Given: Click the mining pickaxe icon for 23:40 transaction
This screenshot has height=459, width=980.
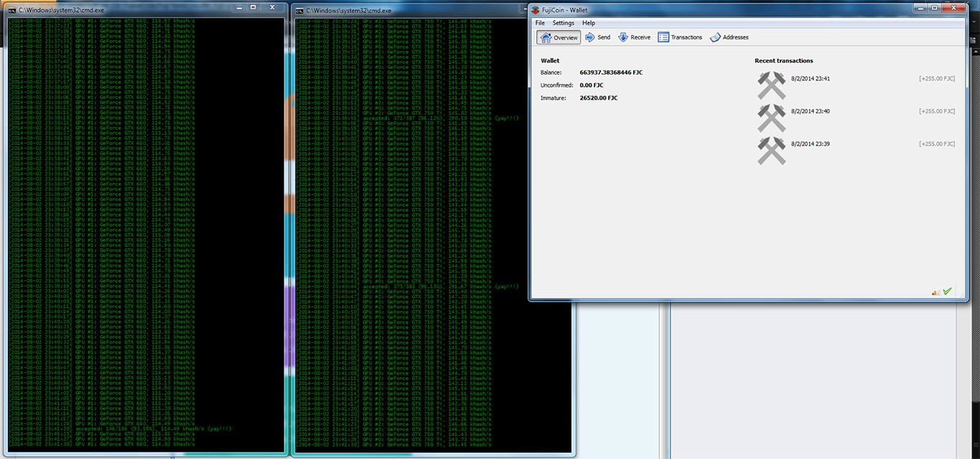Looking at the screenshot, I should tap(772, 118).
